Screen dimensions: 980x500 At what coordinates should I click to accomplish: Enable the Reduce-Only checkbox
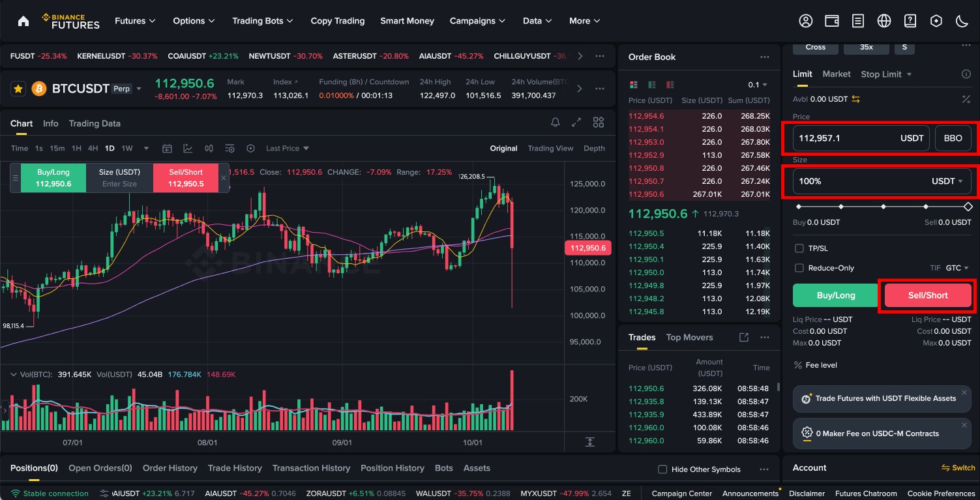799,268
